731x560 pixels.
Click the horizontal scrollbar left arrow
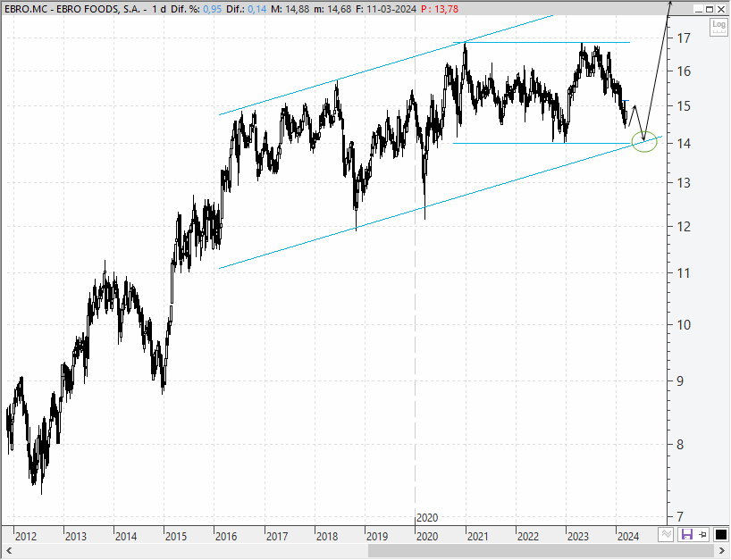(x=8, y=551)
